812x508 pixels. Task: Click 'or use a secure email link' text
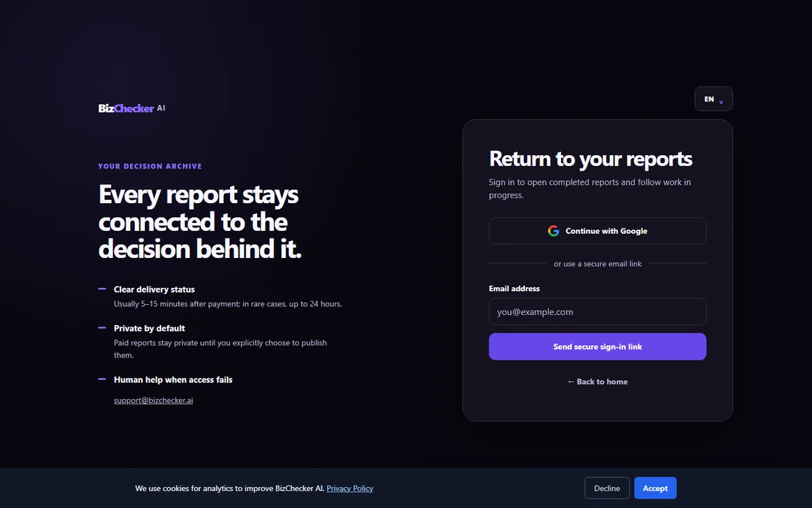click(x=597, y=263)
